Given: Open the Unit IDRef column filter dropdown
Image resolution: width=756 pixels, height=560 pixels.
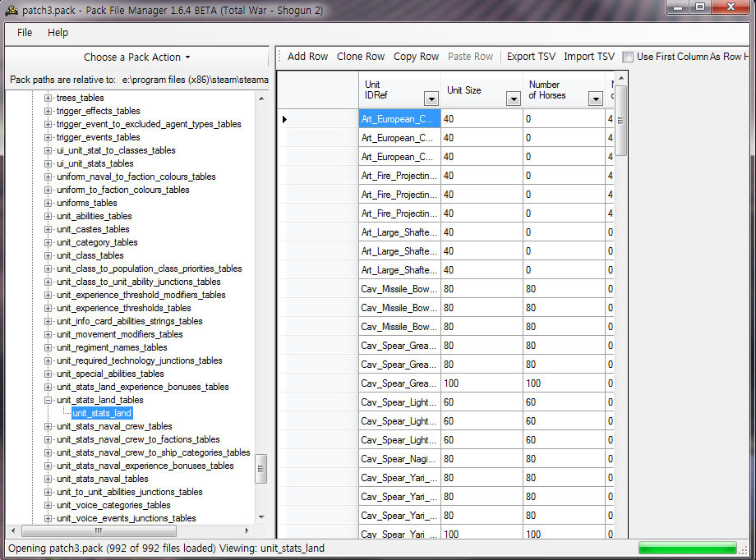Looking at the screenshot, I should (x=431, y=99).
